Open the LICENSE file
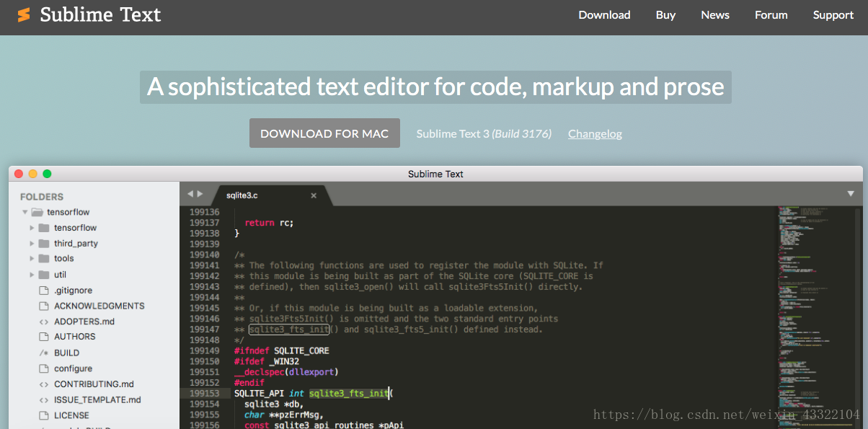The image size is (868, 429). pyautogui.click(x=72, y=415)
